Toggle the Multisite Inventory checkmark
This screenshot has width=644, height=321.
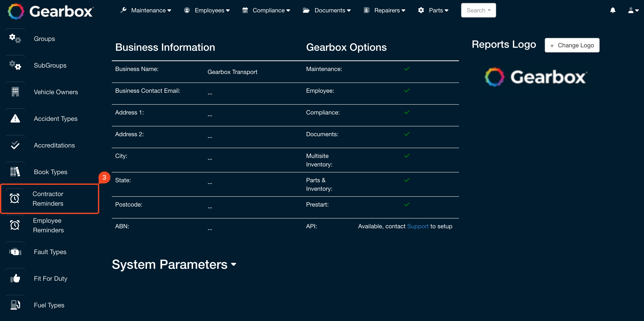pos(407,156)
